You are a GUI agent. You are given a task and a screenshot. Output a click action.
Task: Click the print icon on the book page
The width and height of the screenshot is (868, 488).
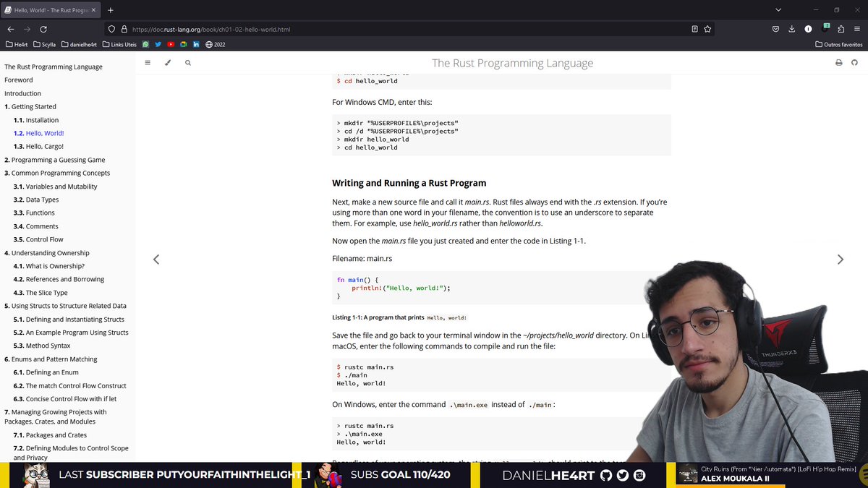coord(838,62)
